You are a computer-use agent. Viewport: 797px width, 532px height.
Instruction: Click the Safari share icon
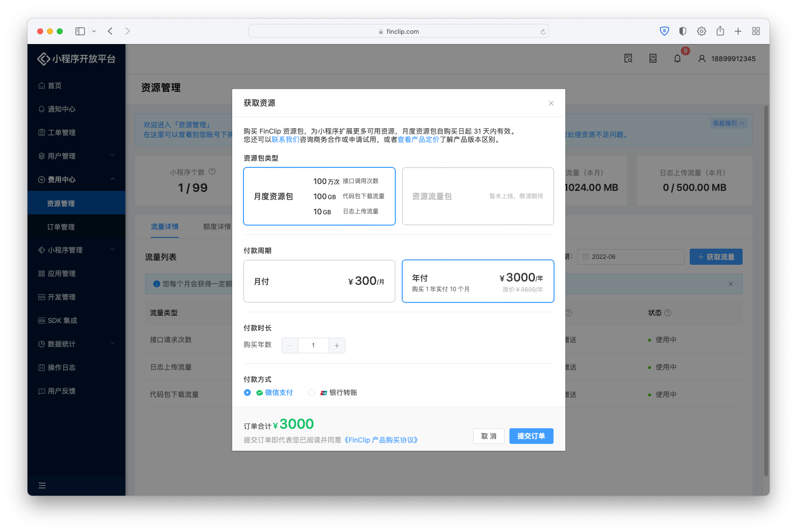point(720,31)
